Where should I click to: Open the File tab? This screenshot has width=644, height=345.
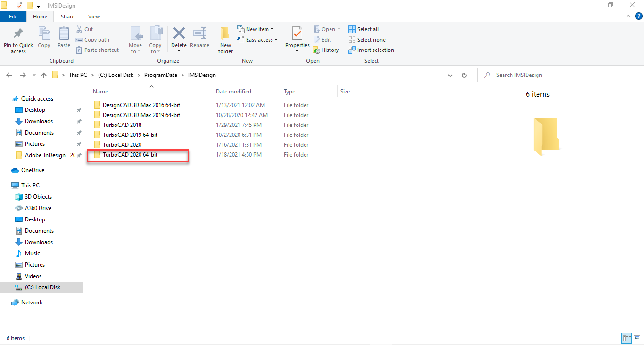click(x=13, y=17)
